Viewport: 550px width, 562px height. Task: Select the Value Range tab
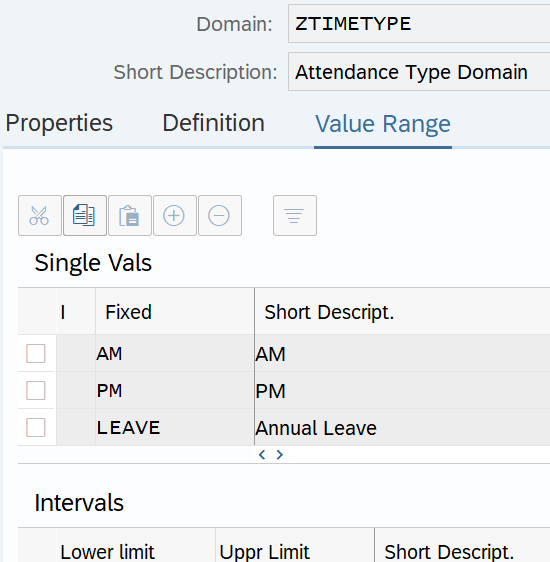pos(383,124)
